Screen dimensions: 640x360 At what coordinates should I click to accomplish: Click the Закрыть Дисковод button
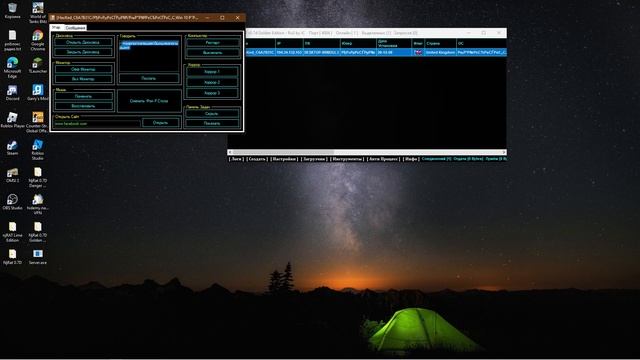(x=83, y=52)
